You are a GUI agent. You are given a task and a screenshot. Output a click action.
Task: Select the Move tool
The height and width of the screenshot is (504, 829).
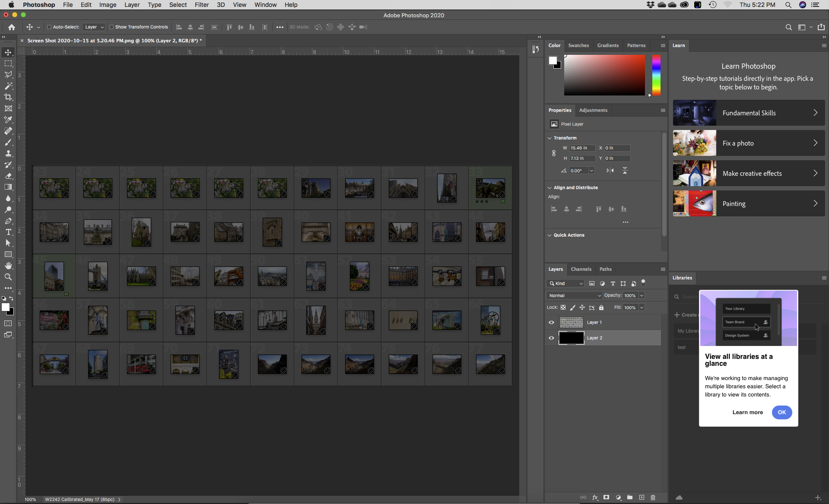click(8, 52)
